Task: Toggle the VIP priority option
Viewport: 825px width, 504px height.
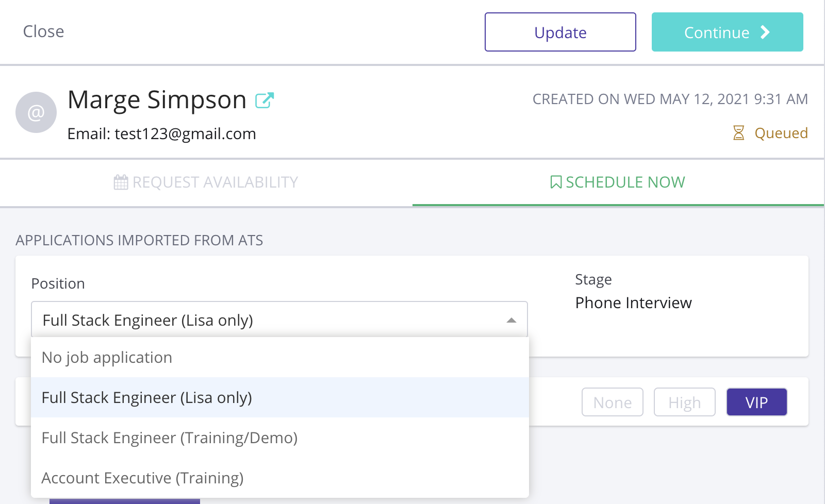Action: click(x=756, y=402)
